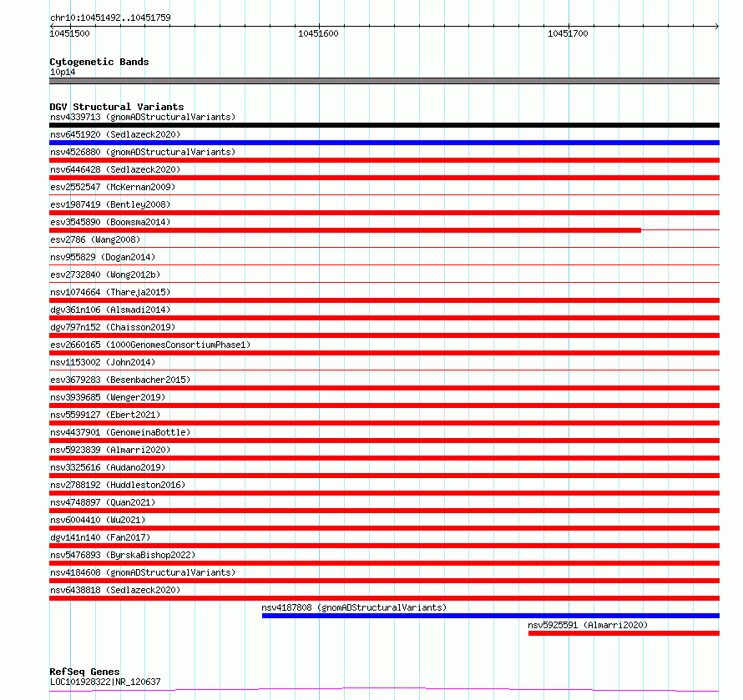Screen dimensions: 743x700
Task: Open dgv141n140 (Fan2017) entry
Action: pos(100,537)
